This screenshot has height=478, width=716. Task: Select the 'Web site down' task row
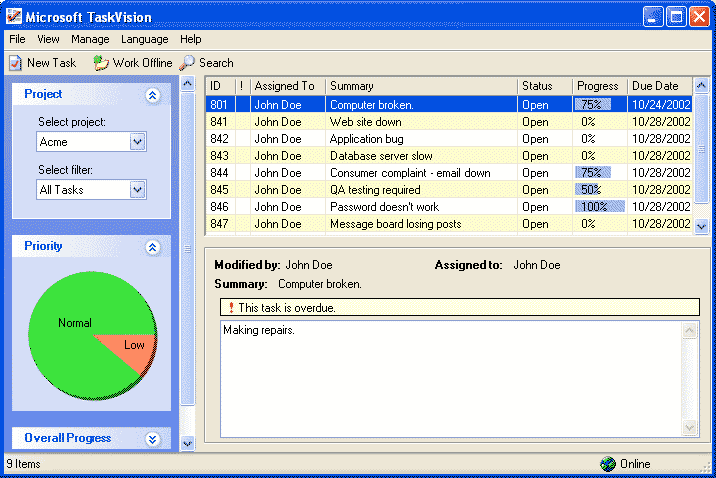coord(449,122)
